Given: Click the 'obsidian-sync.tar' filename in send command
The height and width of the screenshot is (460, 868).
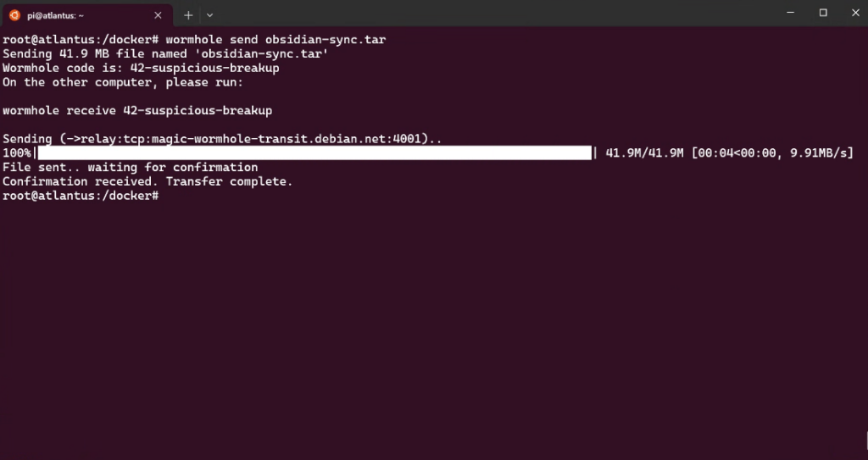Looking at the screenshot, I should click(325, 40).
